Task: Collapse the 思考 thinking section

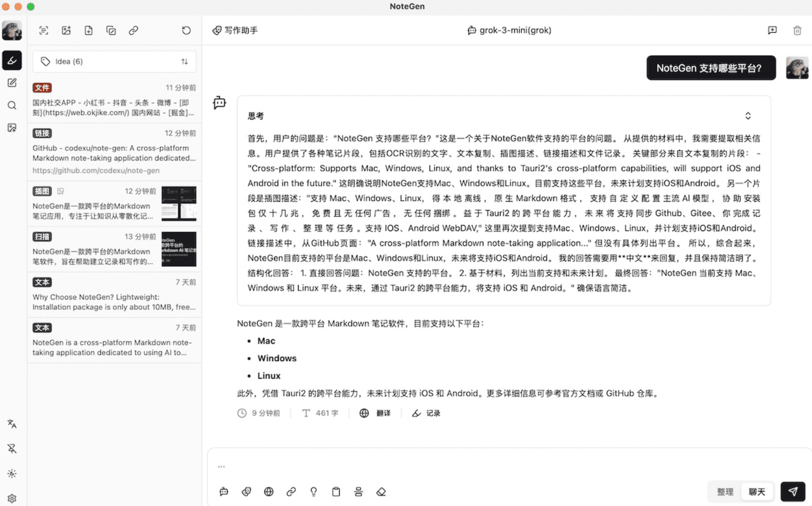Action: pos(748,116)
